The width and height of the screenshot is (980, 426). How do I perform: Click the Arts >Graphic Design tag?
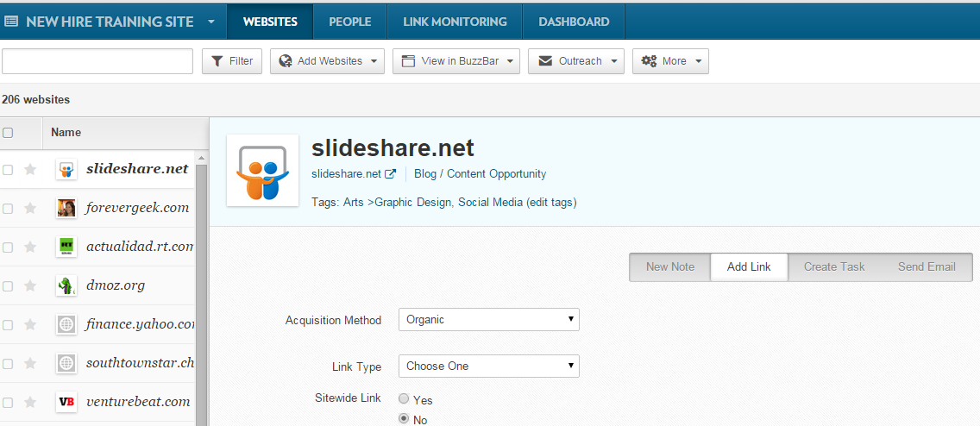399,203
